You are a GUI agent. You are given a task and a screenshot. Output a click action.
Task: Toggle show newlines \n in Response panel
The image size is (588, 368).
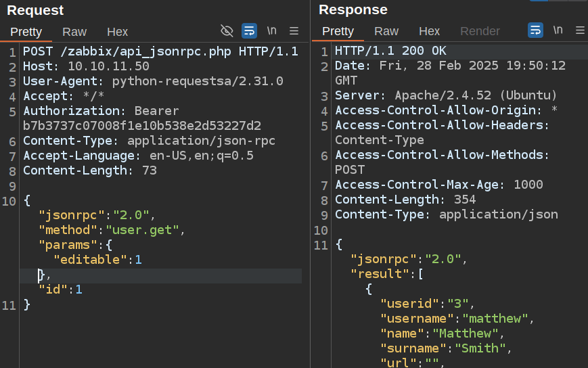coord(558,30)
